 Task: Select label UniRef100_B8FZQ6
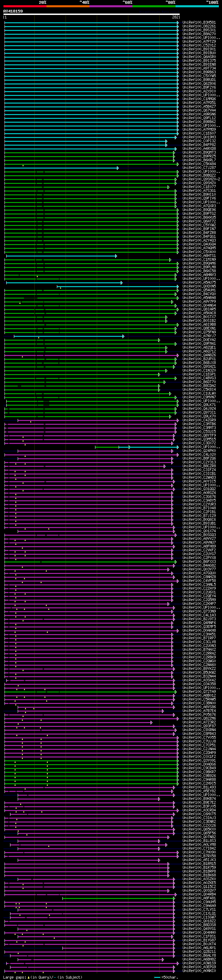(x=199, y=459)
